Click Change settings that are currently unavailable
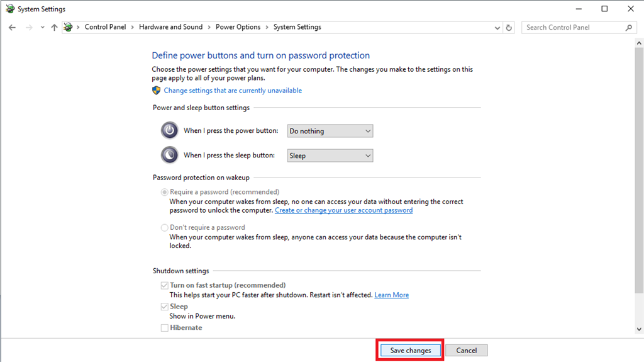Image resolution: width=644 pixels, height=362 pixels. point(233,91)
